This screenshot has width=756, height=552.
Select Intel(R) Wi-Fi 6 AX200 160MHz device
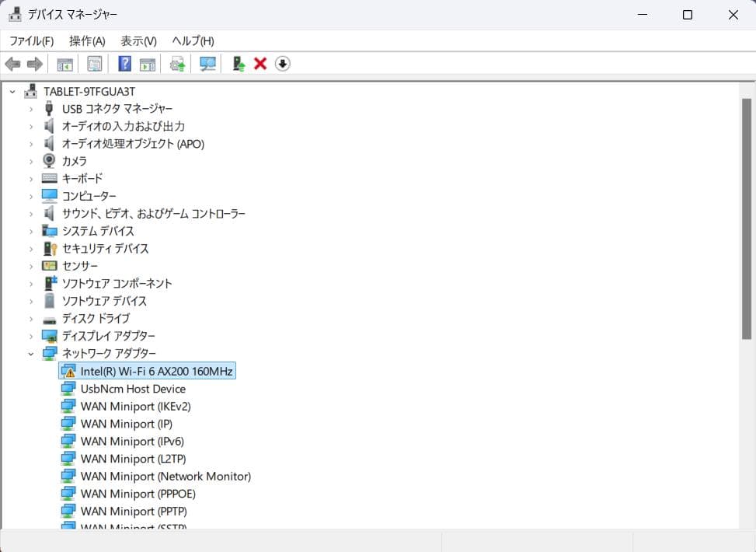click(x=156, y=372)
